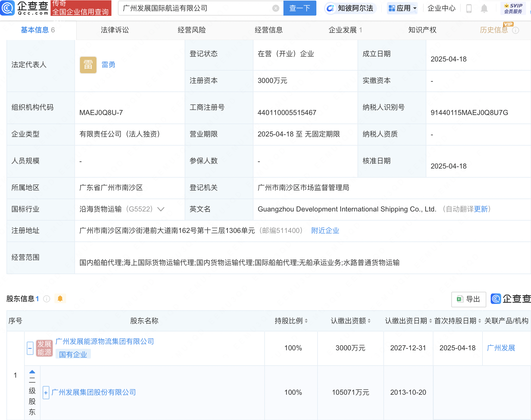Click taxpayer ID 91440115MAEJ0Q8U7G
This screenshot has width=531, height=420.
[x=469, y=113]
